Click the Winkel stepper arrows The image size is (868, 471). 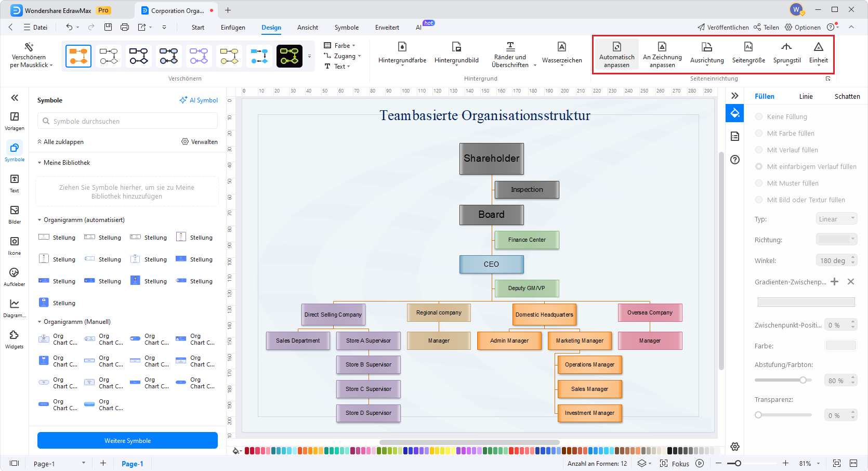(x=853, y=260)
